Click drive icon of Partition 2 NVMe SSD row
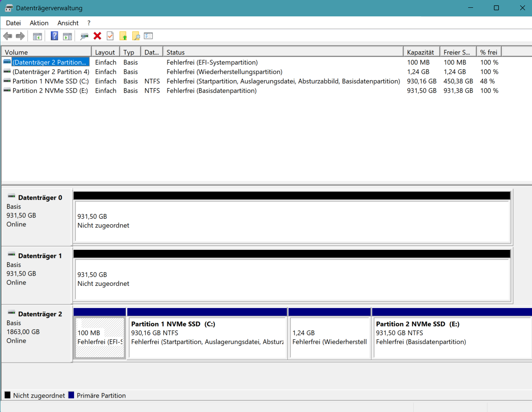532x412 pixels. pos(7,91)
